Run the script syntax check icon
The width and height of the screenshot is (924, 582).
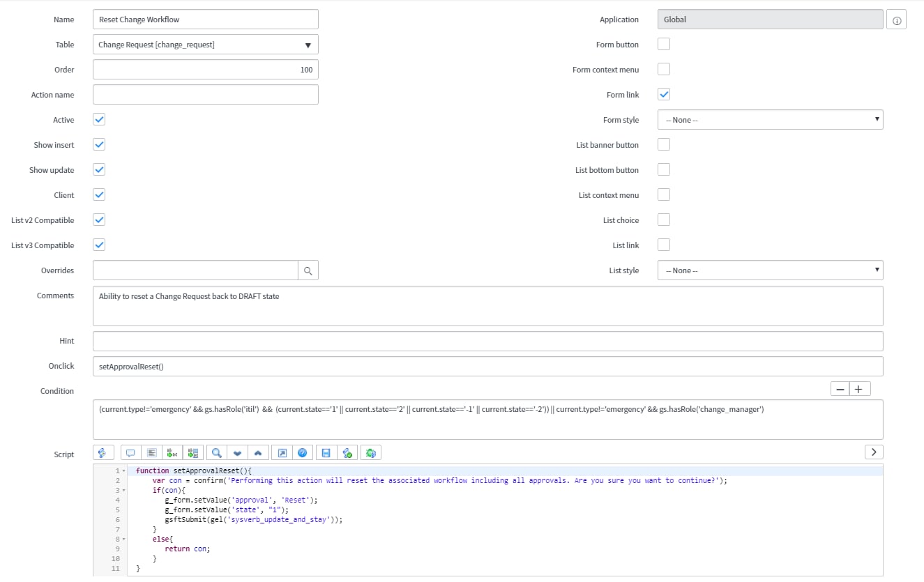347,453
